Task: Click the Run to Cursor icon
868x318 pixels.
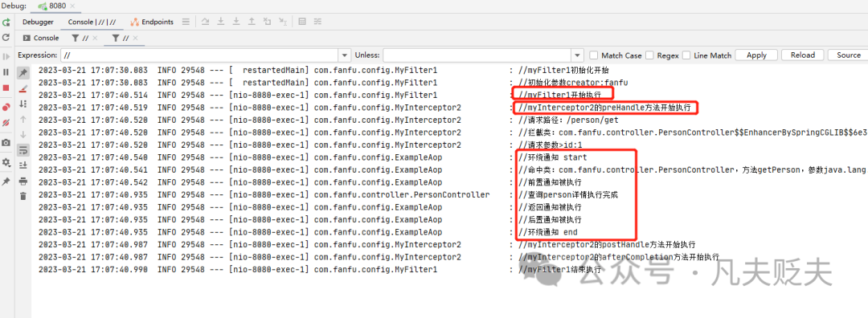Action: (283, 22)
